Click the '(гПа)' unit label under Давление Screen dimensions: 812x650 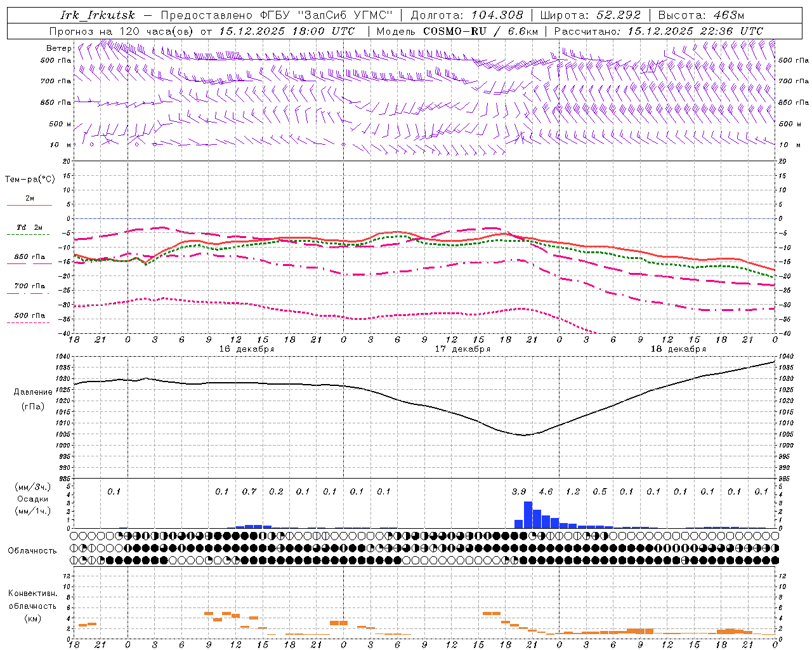pos(32,407)
